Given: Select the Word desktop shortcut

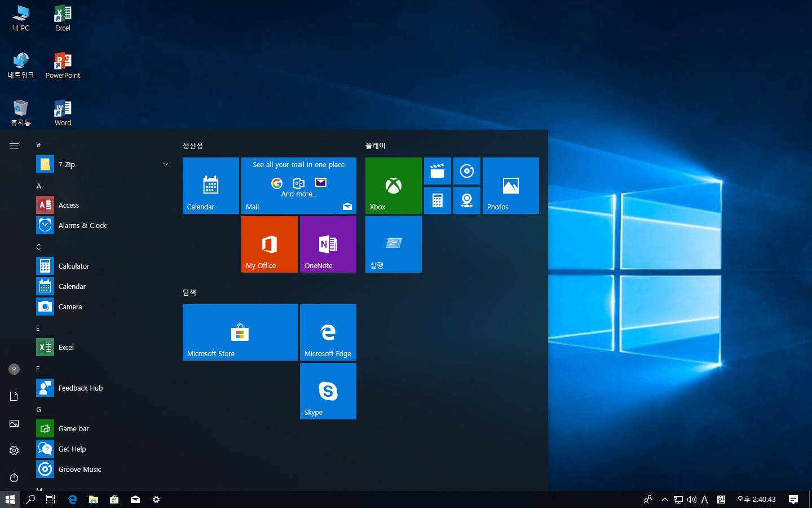Looking at the screenshot, I should tap(63, 113).
